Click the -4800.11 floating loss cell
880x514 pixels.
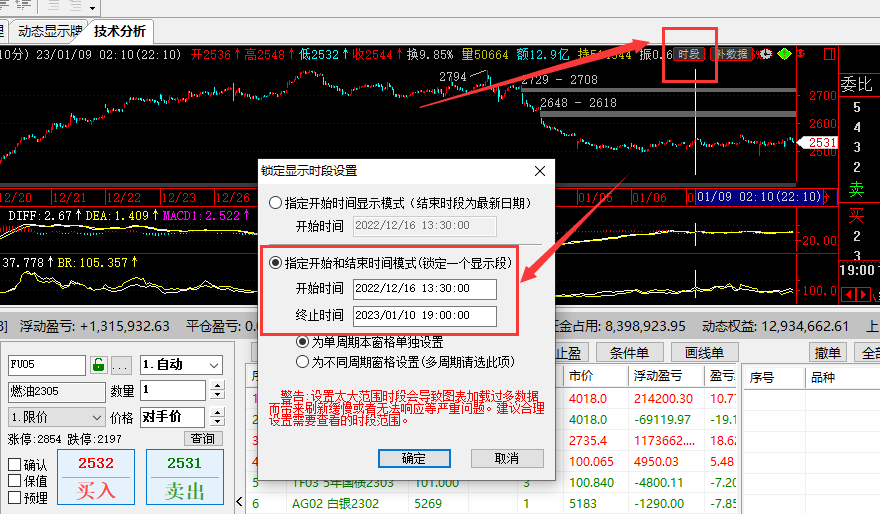point(659,483)
